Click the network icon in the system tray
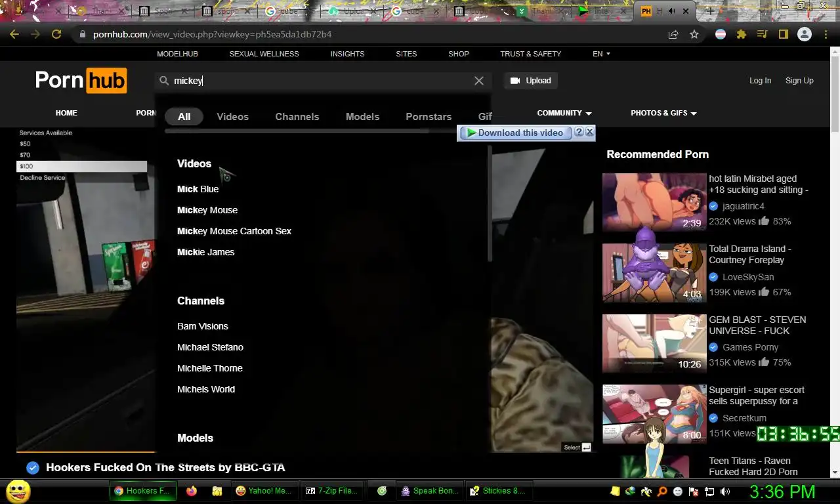The image size is (840, 504). [x=709, y=492]
